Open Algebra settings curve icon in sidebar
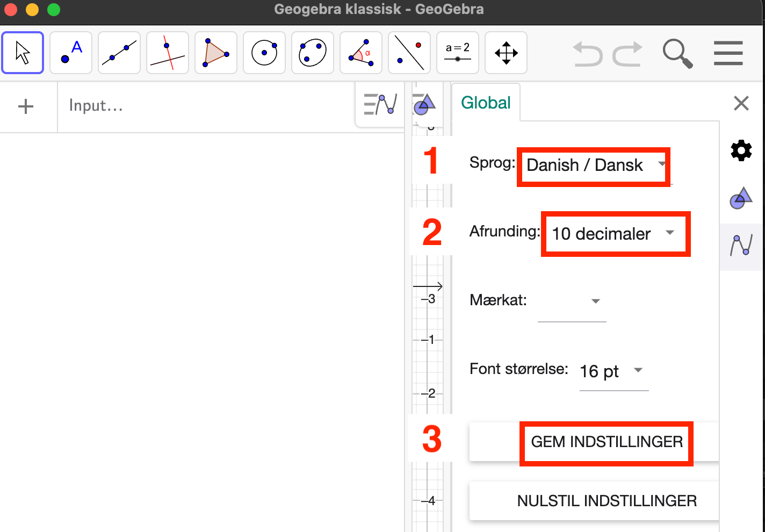This screenshot has width=765, height=532. pos(741,245)
